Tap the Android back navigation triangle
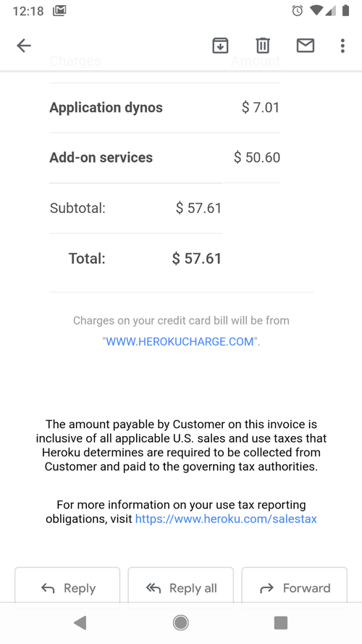Screen dimensions: 362x644 (80, 623)
